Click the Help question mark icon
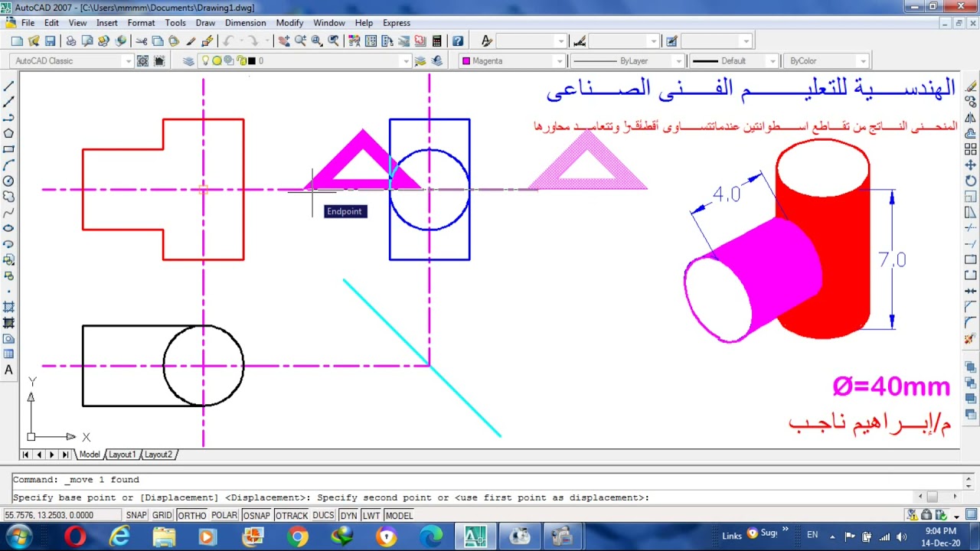980x551 pixels. [458, 41]
